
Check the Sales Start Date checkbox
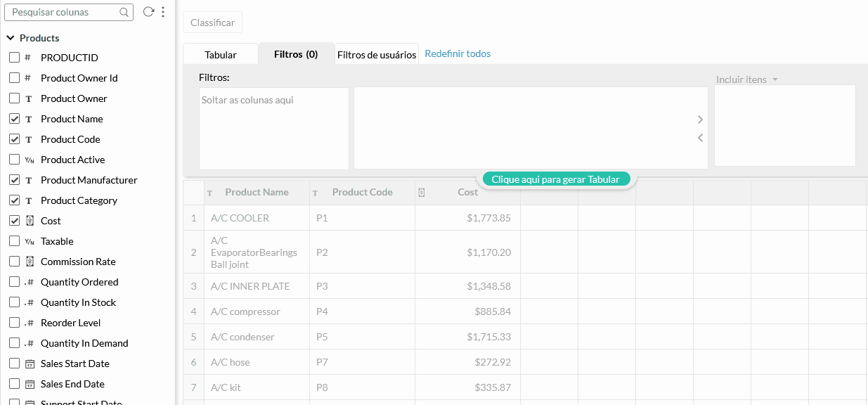click(14, 364)
